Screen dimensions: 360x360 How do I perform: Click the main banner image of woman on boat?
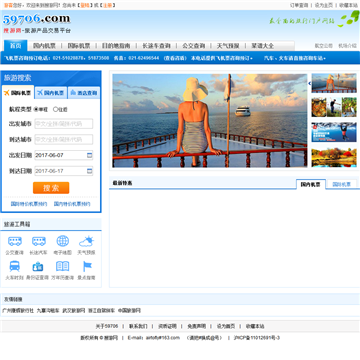point(210,120)
